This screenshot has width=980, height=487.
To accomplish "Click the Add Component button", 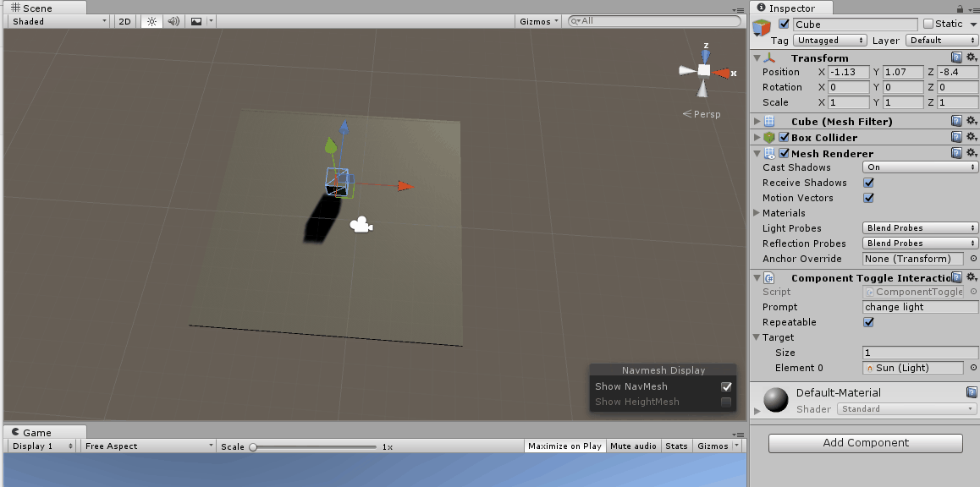I will pyautogui.click(x=865, y=443).
